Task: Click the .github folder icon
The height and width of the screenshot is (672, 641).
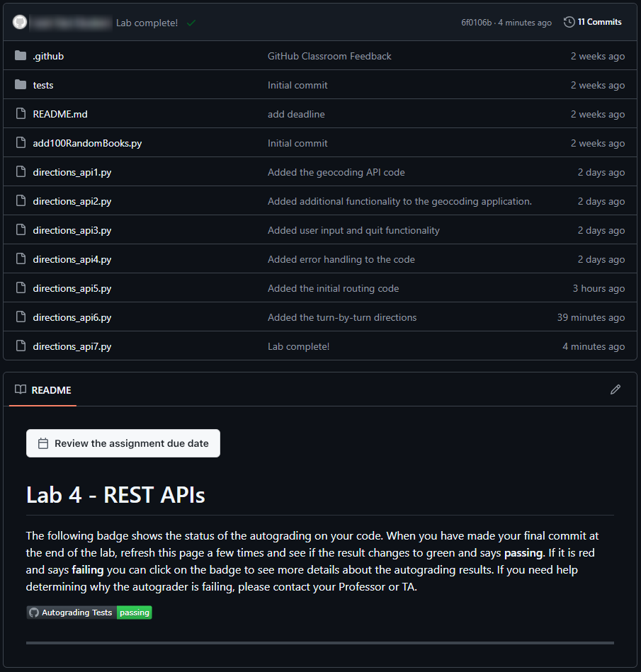Action: click(21, 56)
